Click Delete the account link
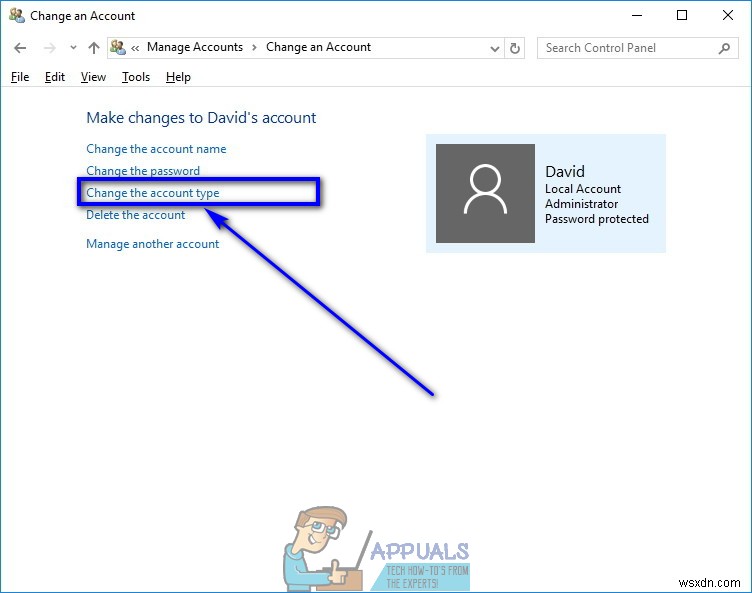This screenshot has width=752, height=593. click(135, 215)
